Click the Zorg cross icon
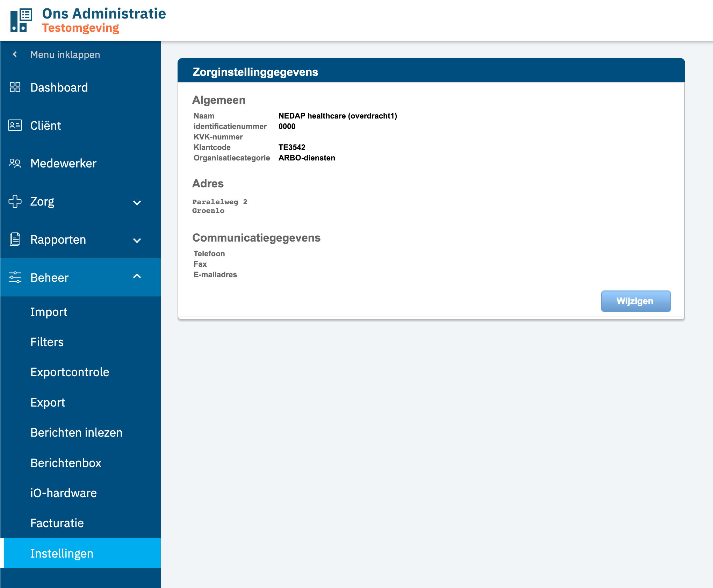Viewport: 713px width, 588px height. 15,201
